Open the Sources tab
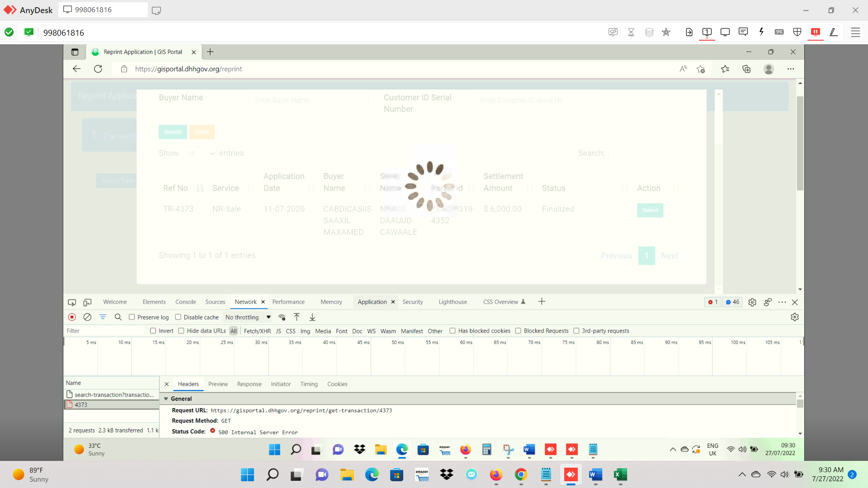The image size is (868, 488). [215, 302]
